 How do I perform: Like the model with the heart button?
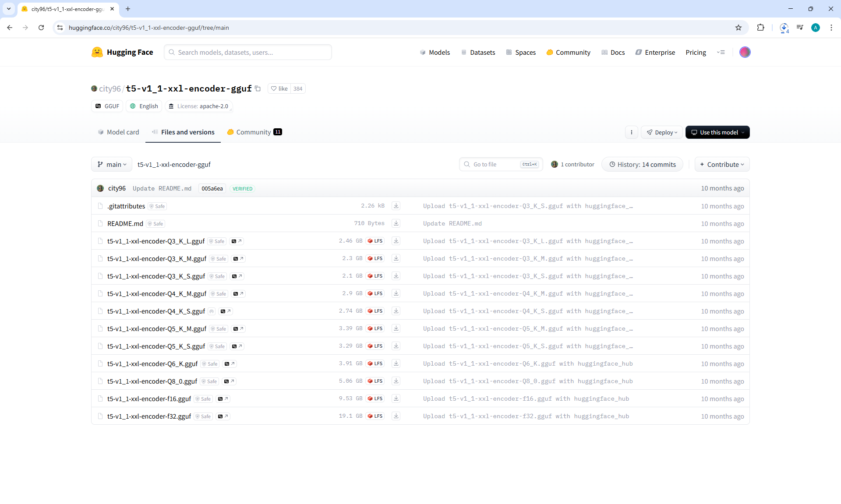pos(279,88)
